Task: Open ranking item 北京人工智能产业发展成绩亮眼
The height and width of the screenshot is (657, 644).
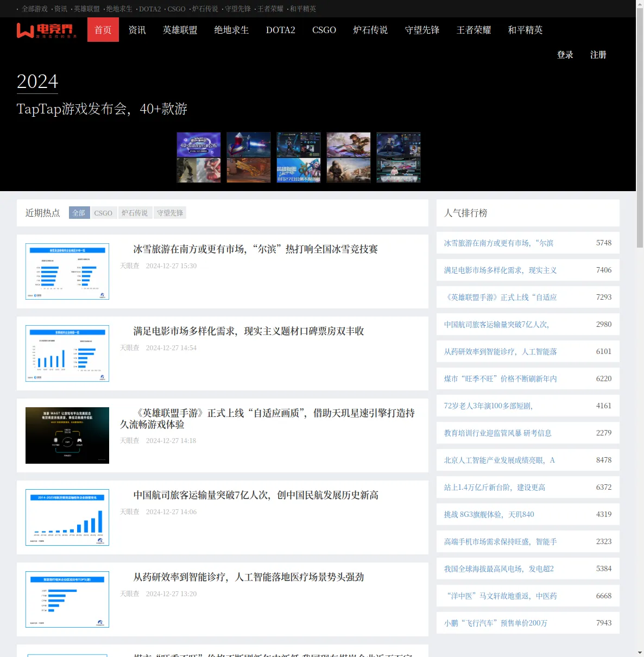Action: [x=500, y=460]
